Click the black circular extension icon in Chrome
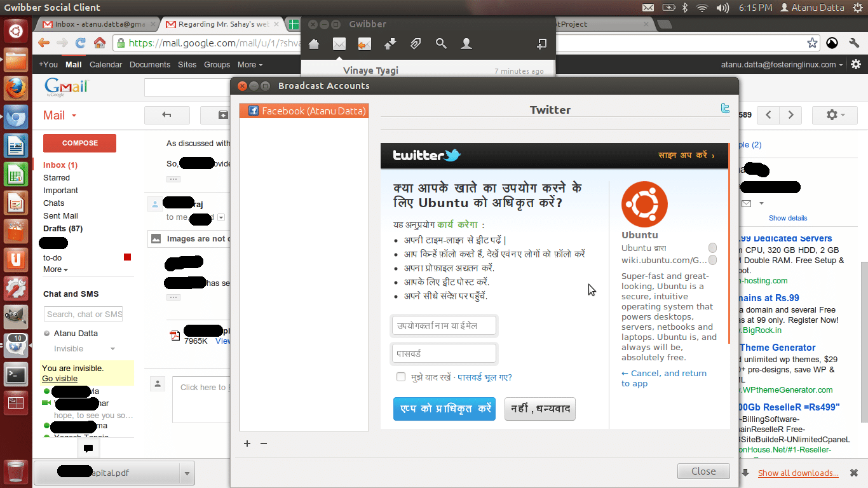Screen dimensions: 868x488 [832, 43]
